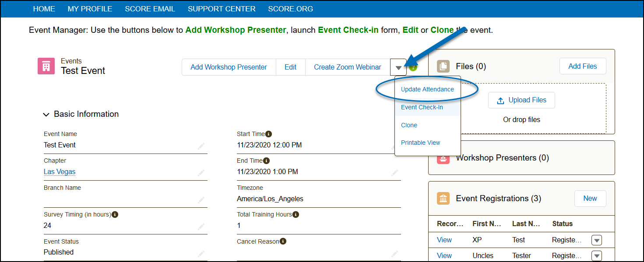Viewport: 644px width, 262px height.
Task: Select Clone from the actions menu
Action: pyautogui.click(x=409, y=125)
